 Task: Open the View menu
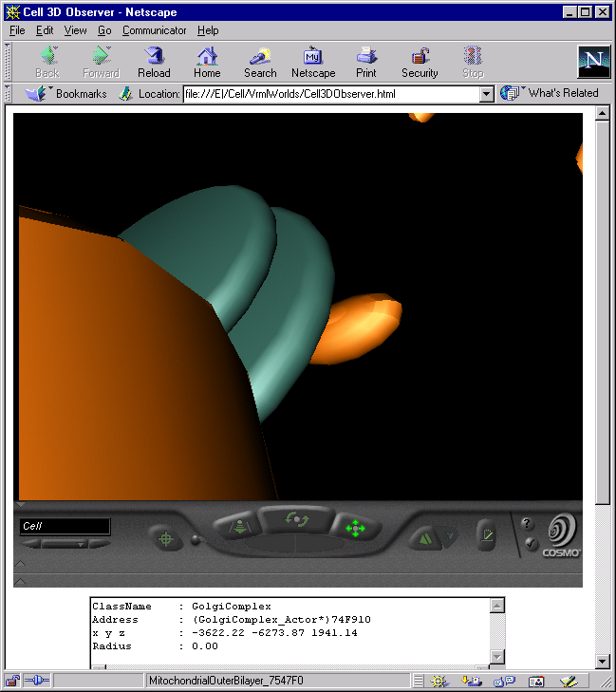(75, 30)
